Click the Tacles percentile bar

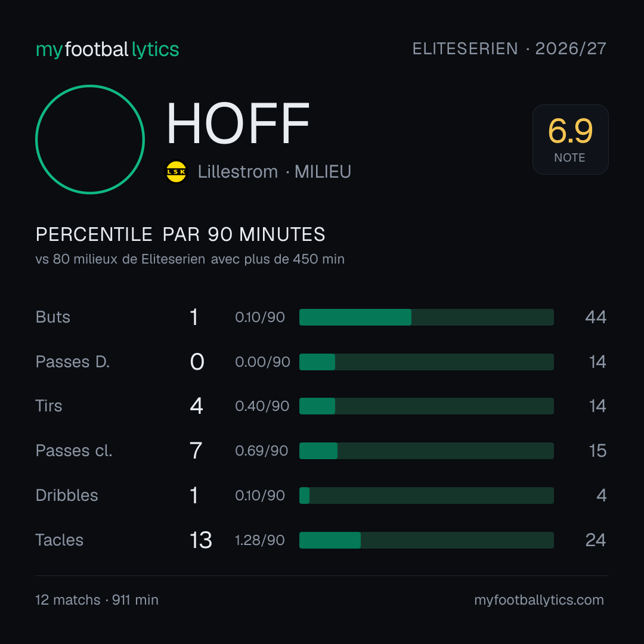pyautogui.click(x=426, y=540)
